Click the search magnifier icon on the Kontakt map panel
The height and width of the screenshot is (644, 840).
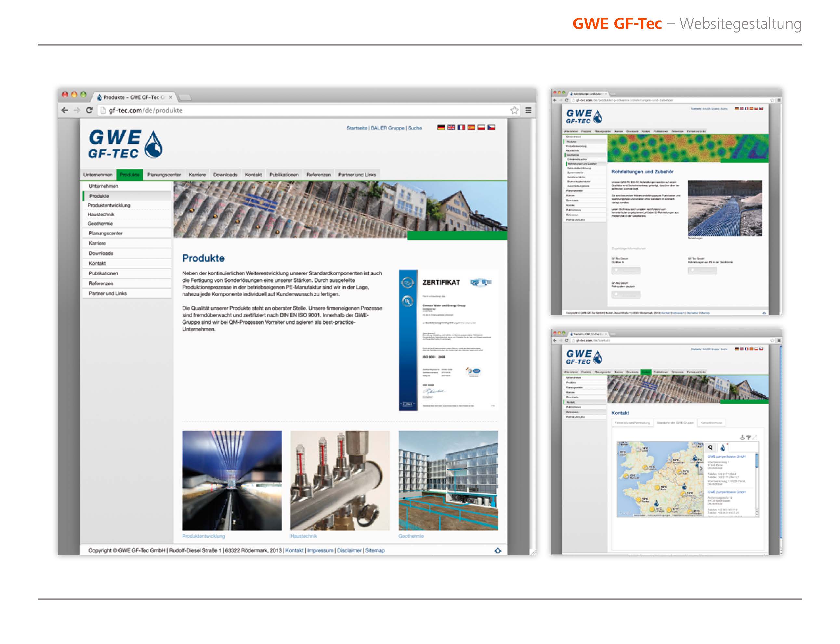(x=710, y=447)
